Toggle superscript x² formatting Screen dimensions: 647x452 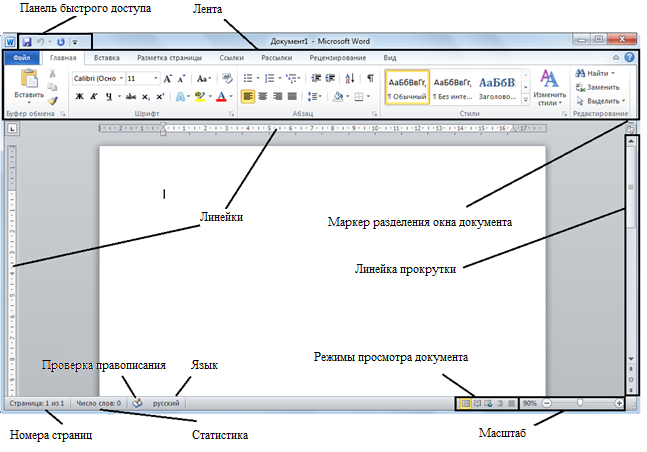160,97
